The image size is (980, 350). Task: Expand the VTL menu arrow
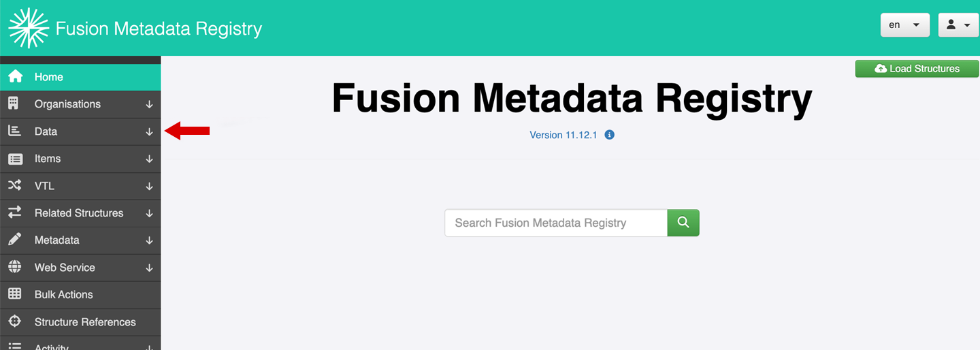coord(149,186)
